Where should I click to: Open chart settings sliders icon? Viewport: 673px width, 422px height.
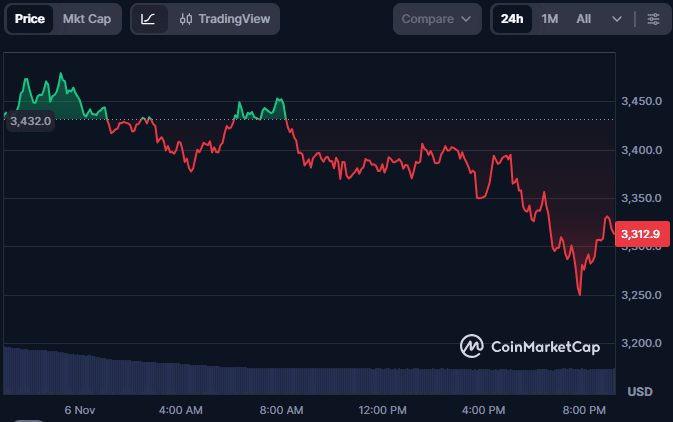[x=653, y=19]
